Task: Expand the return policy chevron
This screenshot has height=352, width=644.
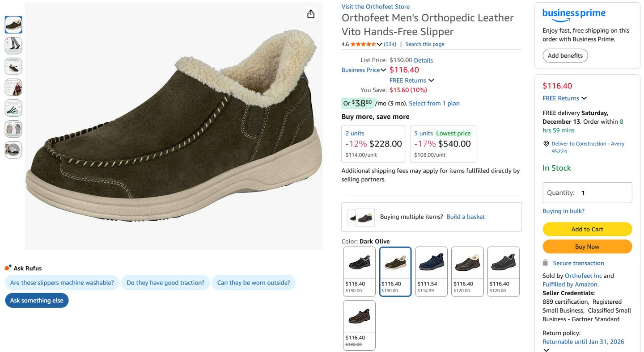Action: pos(546,350)
